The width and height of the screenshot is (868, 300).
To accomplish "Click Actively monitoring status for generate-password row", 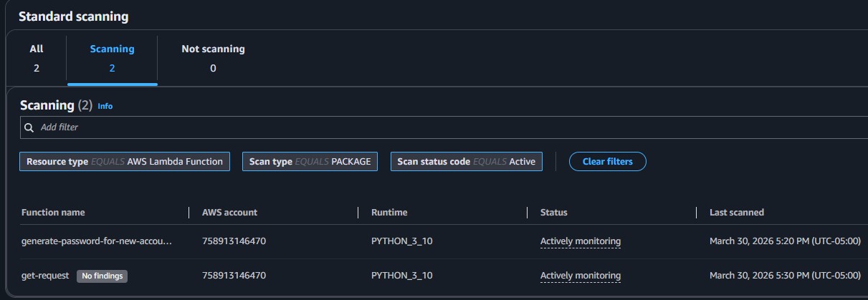I will click(x=581, y=241).
